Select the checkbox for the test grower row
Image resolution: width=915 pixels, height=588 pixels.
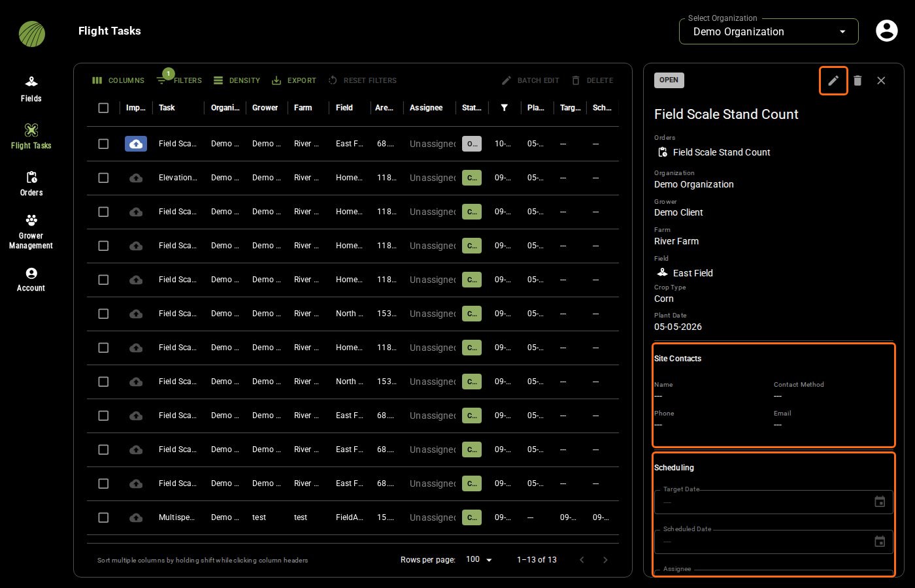coord(103,517)
